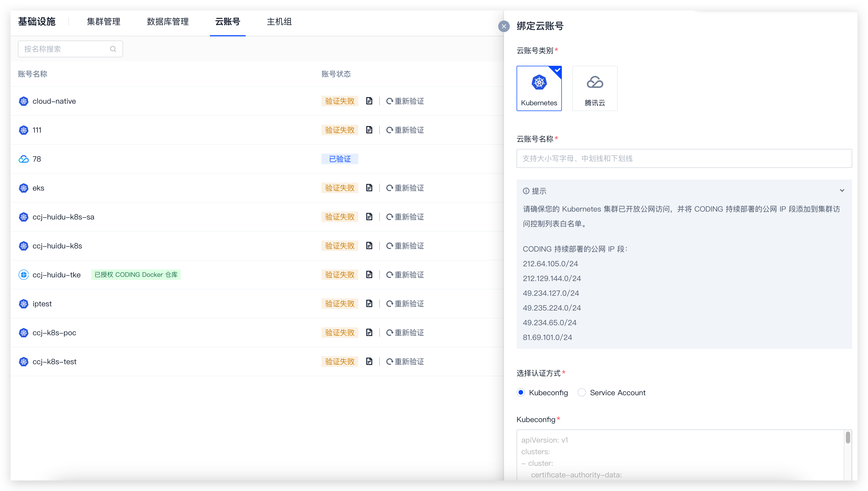Choose the Service Account authentication radio
Viewport: 868px width, 491px height.
click(x=582, y=393)
